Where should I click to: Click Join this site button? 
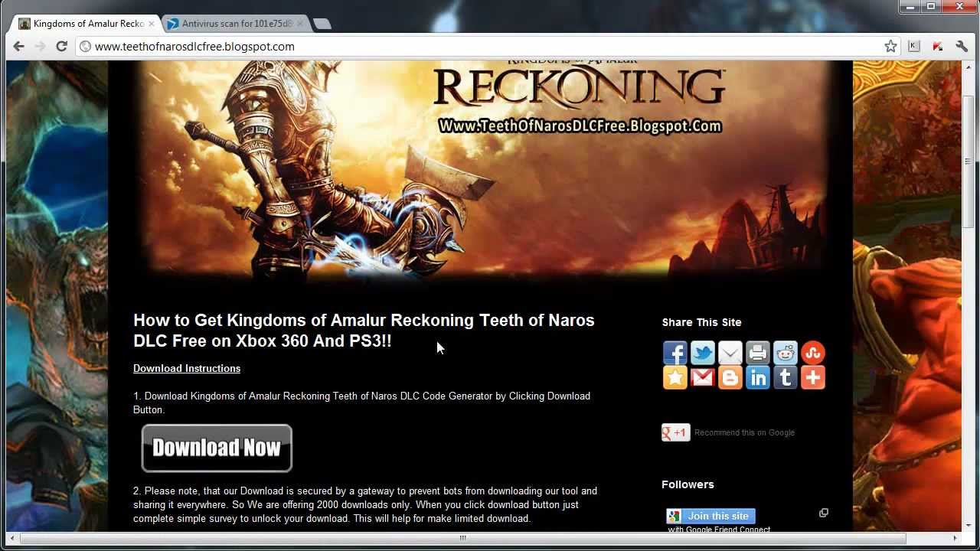pyautogui.click(x=710, y=516)
